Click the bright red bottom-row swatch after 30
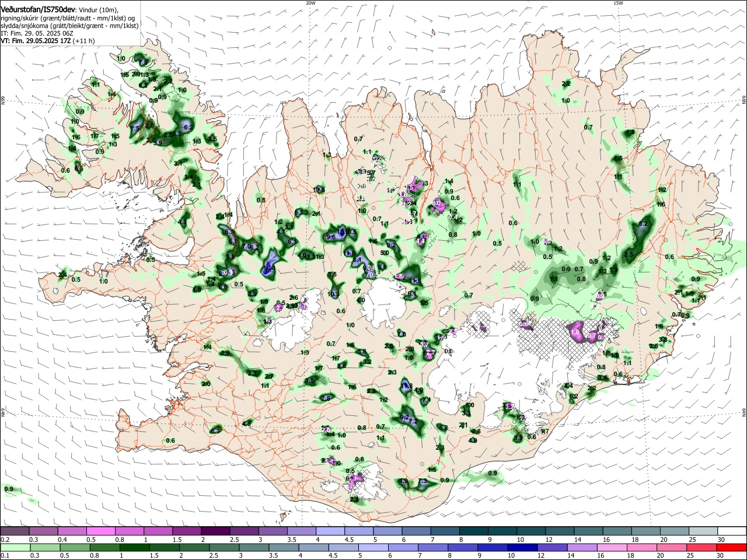747x560 pixels. point(731,547)
